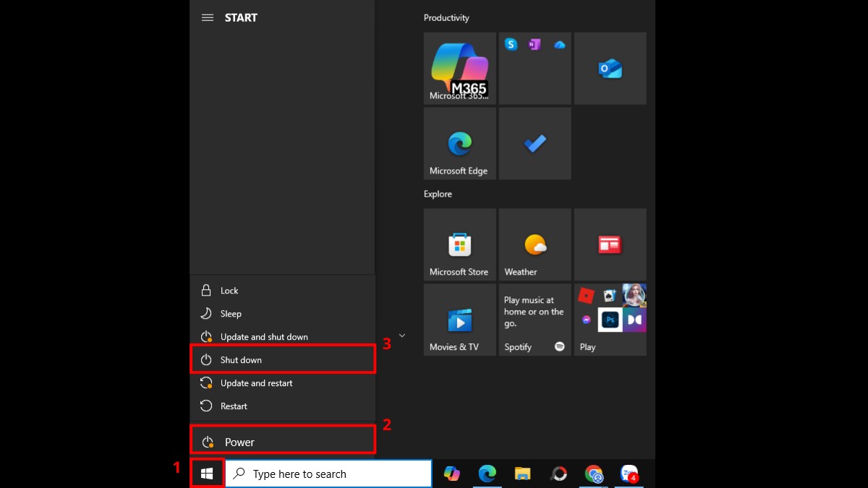Open the Movies & TV tile

(x=459, y=318)
